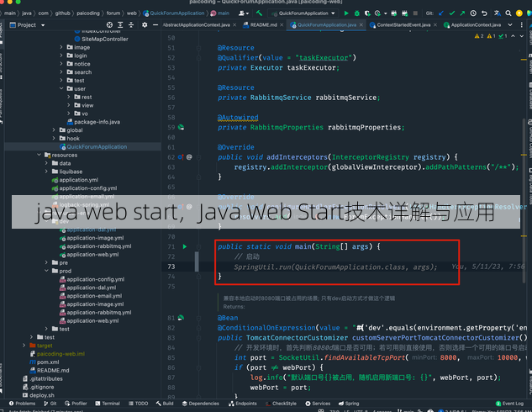
Task: Open Search Everywhere magnifier icon
Action: click(x=508, y=13)
